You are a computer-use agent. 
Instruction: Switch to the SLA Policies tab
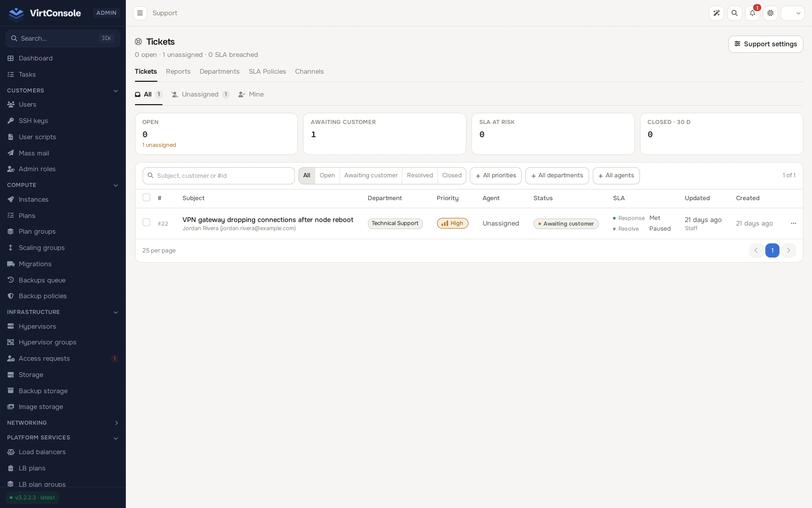point(267,72)
